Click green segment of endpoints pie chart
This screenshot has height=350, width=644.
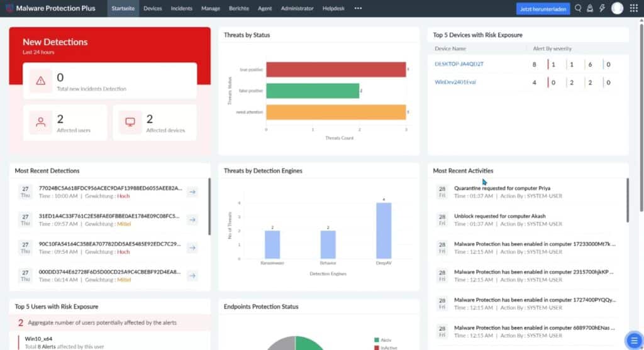click(309, 344)
